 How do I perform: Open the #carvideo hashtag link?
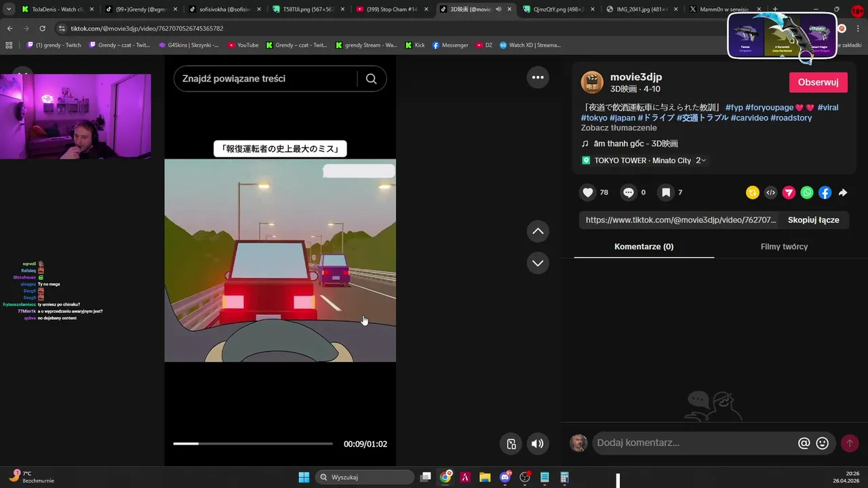749,118
